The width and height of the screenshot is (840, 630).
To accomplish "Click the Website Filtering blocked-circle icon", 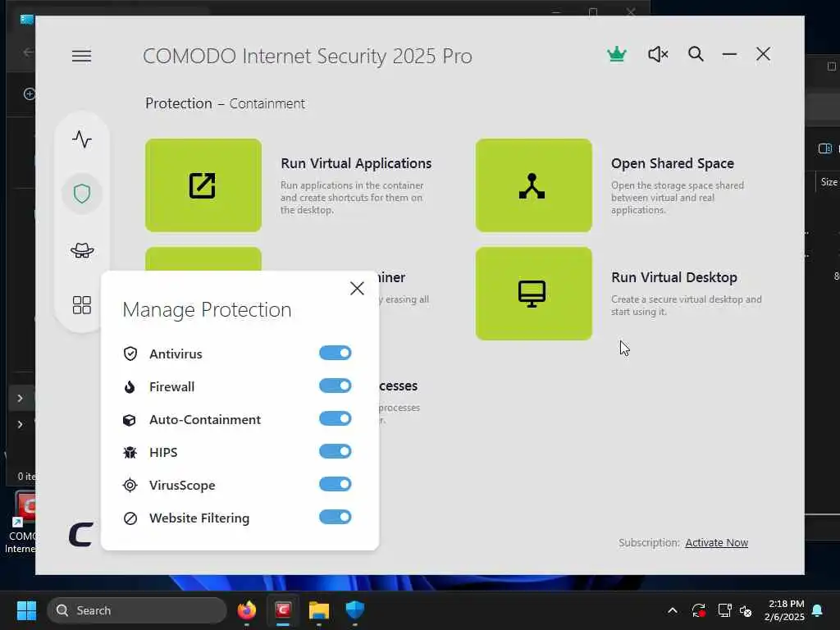I will [130, 518].
